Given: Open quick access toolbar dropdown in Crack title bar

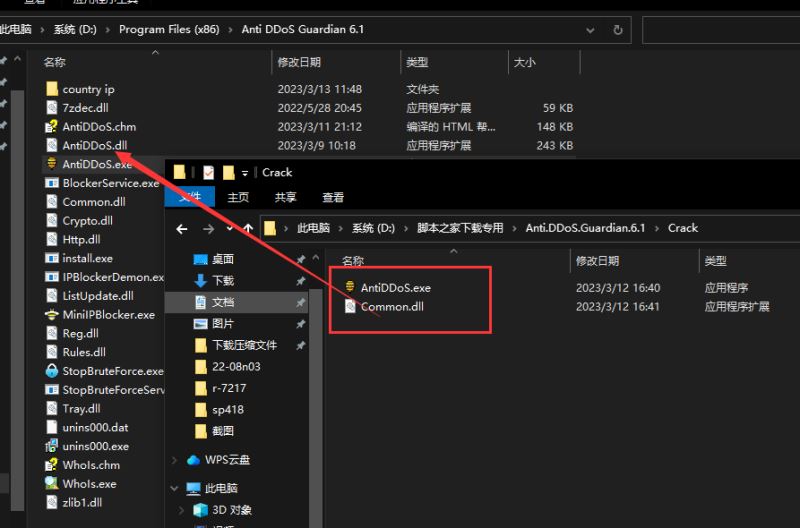Looking at the screenshot, I should tap(245, 173).
